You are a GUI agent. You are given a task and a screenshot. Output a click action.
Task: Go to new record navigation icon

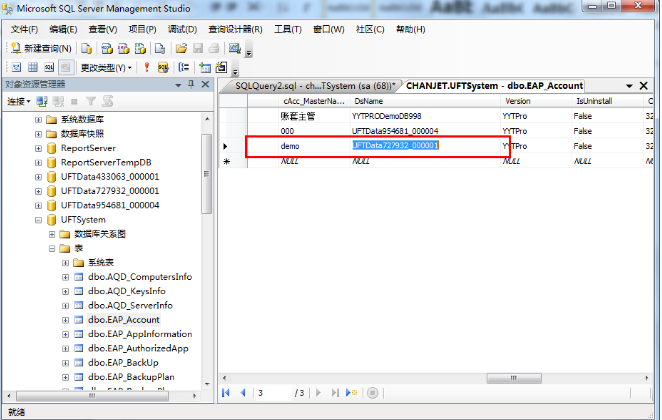(352, 393)
